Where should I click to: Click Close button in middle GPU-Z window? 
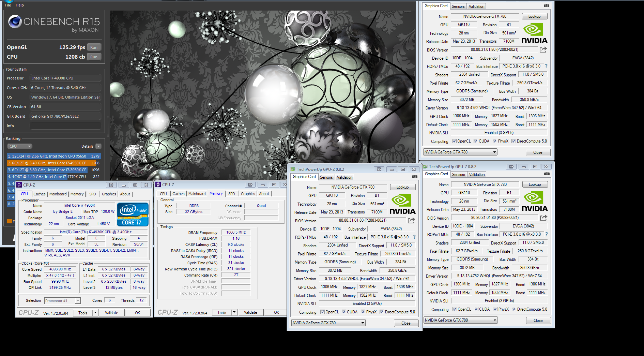[406, 323]
